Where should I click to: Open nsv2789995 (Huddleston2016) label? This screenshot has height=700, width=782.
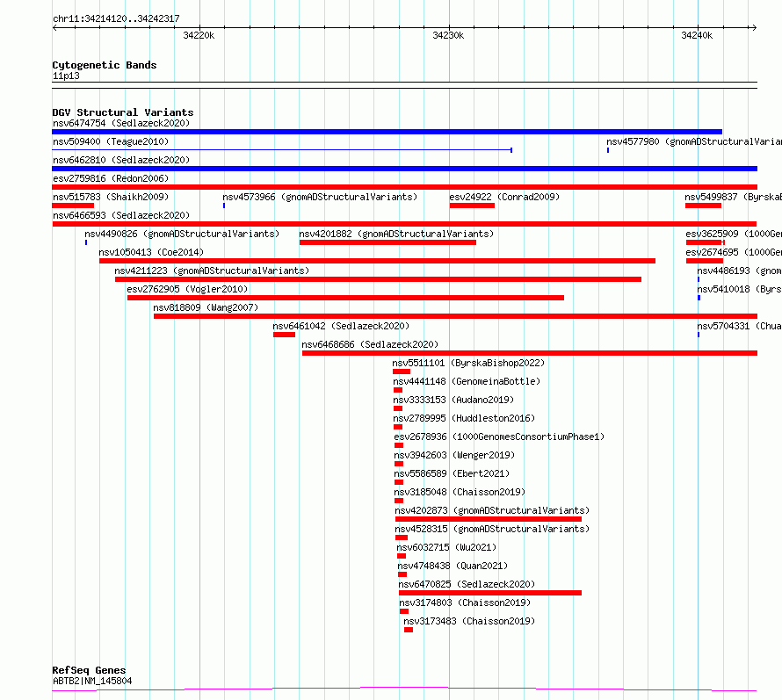(464, 418)
